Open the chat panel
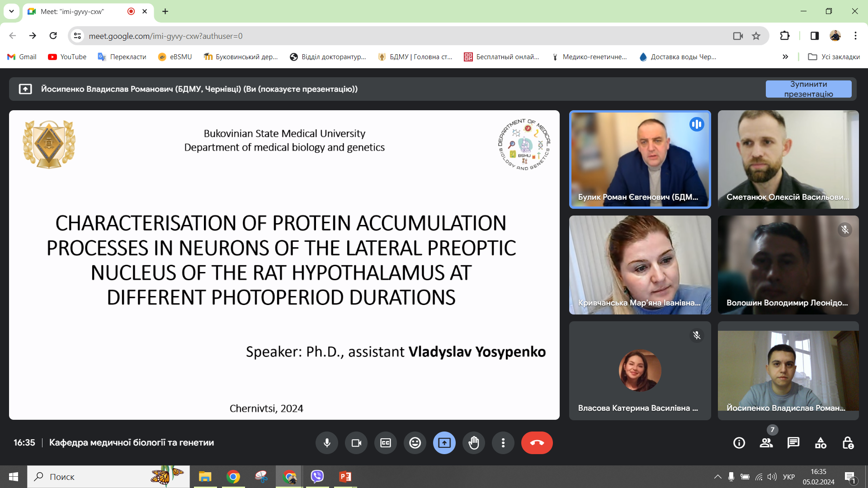Viewport: 868px width, 488px height. (x=793, y=443)
